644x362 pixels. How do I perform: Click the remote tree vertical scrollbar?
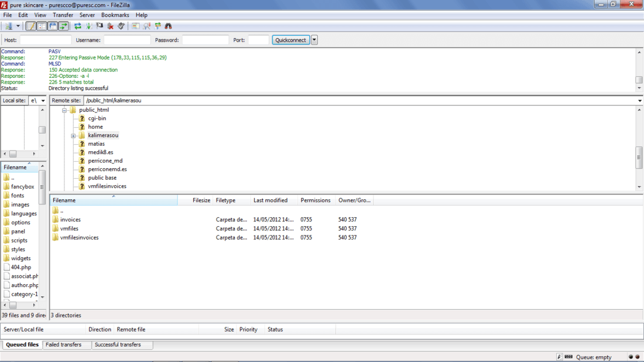639,148
